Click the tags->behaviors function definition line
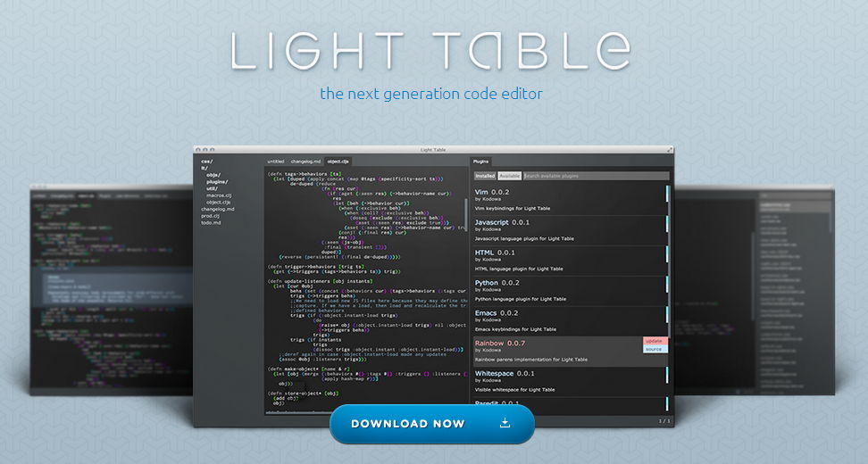Screen dimensions: 868x464 coord(305,174)
